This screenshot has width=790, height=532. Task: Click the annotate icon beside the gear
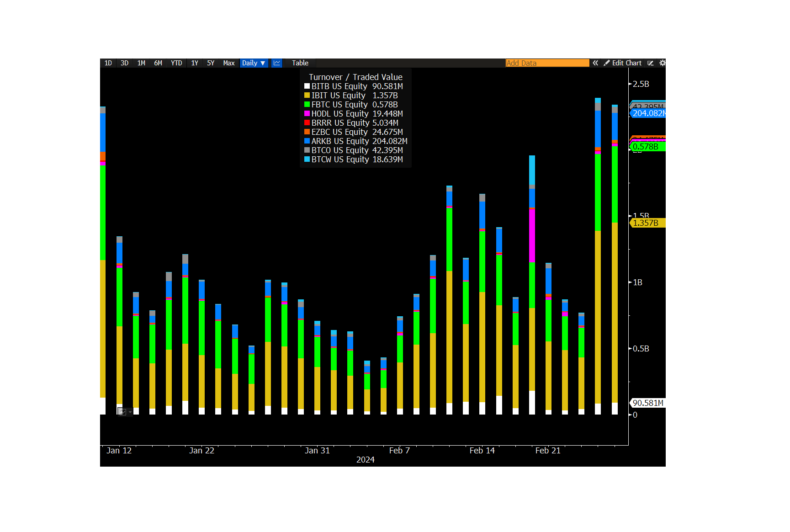651,63
